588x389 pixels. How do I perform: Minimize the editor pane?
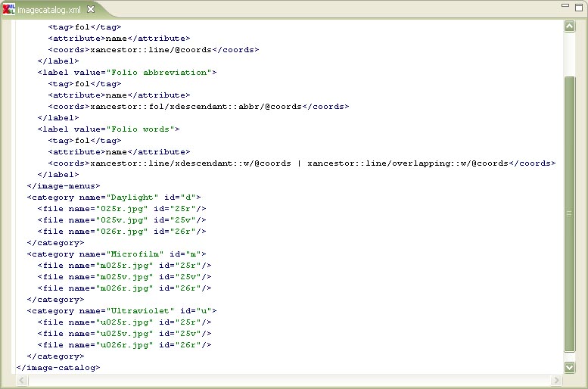coord(565,5)
